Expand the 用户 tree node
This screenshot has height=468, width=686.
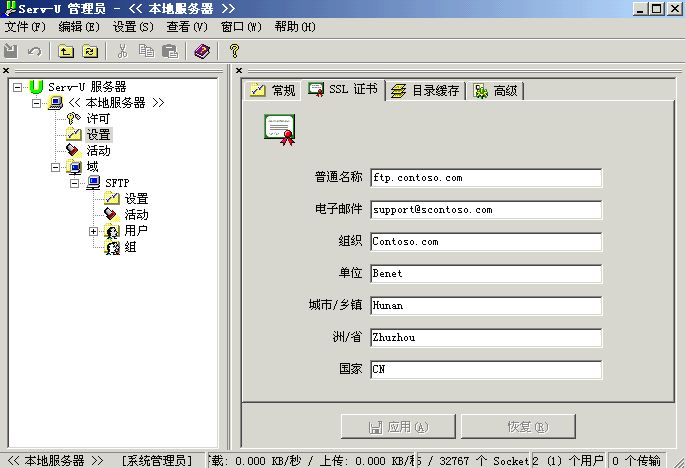[93, 231]
